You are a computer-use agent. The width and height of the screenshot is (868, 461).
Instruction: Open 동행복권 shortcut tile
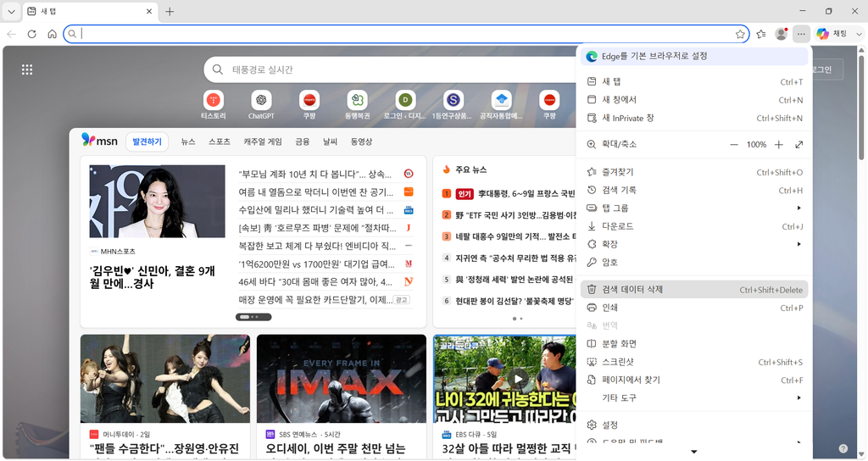pyautogui.click(x=357, y=105)
